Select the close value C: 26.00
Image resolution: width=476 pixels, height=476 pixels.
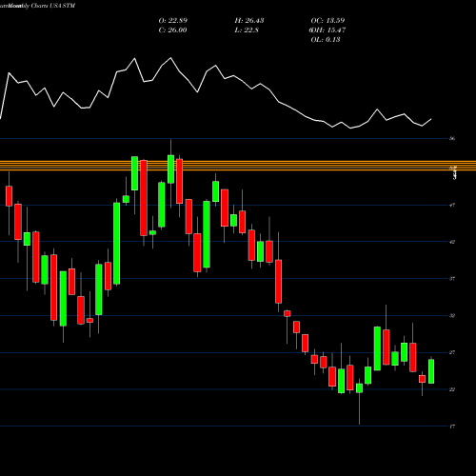click(x=172, y=30)
